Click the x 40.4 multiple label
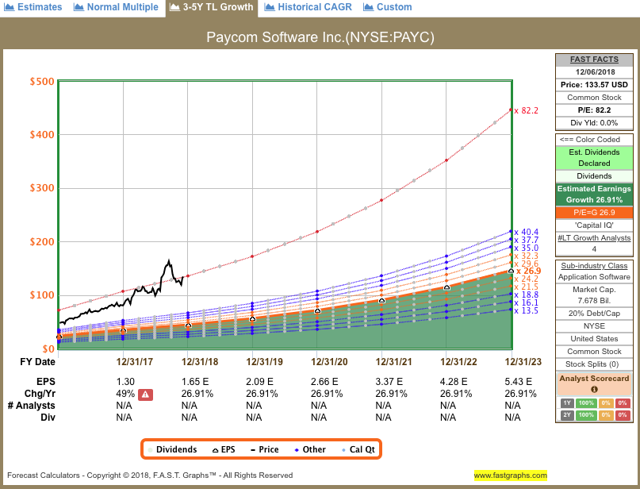The height and width of the screenshot is (489, 640). pos(527,232)
